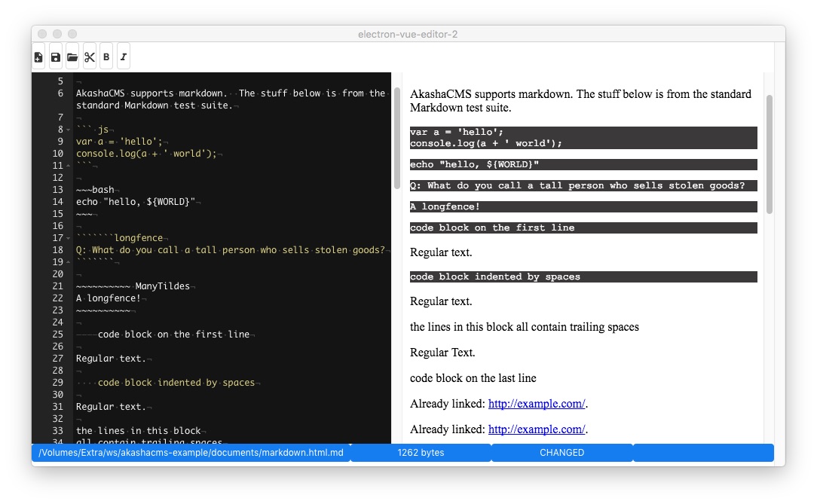
Task: Click preview pane vertical scrollbar thumb
Action: (x=769, y=154)
